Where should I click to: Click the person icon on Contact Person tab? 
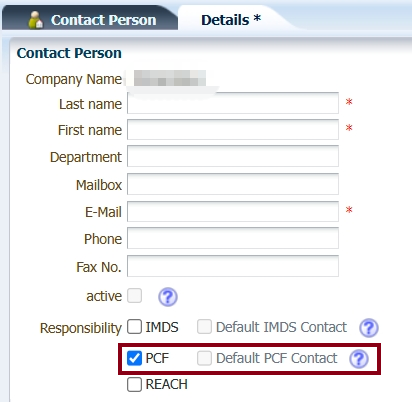[x=36, y=20]
